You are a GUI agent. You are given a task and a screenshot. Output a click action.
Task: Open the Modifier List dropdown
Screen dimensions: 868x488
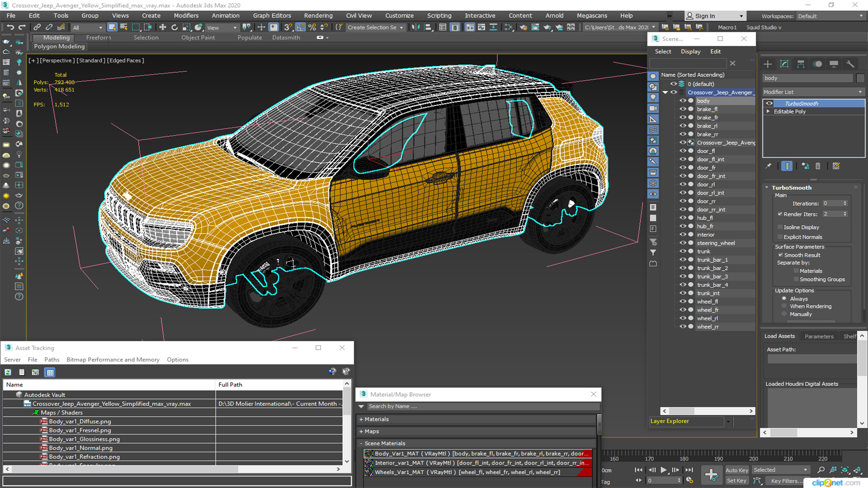813,92
